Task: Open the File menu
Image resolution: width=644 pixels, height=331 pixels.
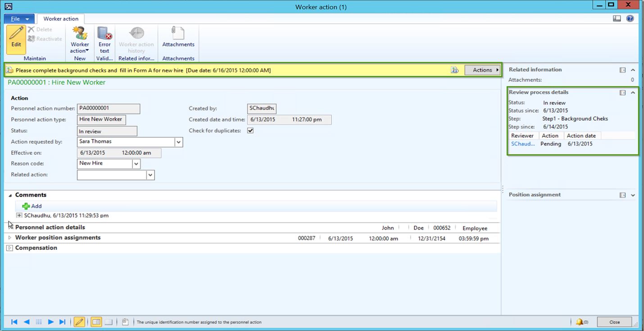Action: click(x=19, y=19)
